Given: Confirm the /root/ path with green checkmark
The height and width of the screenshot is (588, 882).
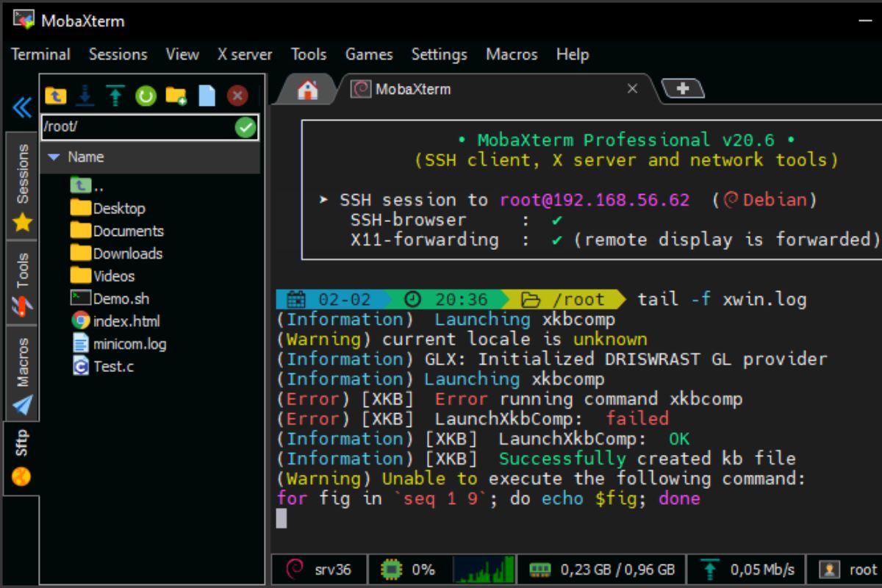Looking at the screenshot, I should 245,127.
